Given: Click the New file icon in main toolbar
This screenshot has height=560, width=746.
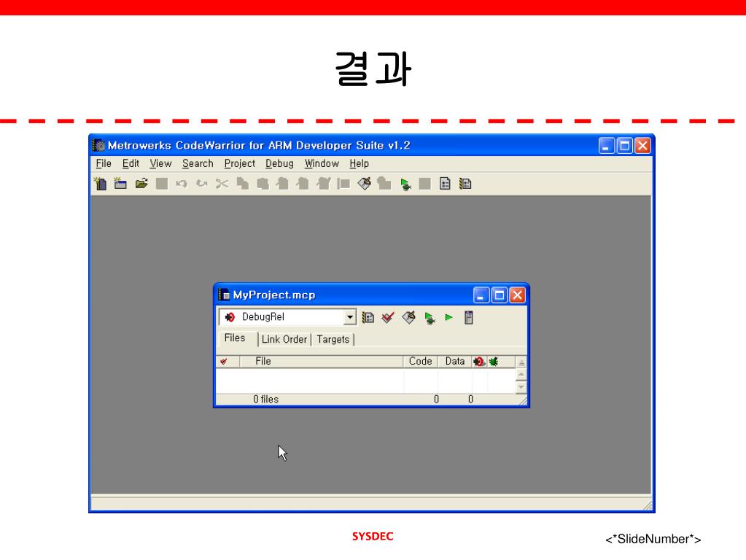Looking at the screenshot, I should coord(101,184).
